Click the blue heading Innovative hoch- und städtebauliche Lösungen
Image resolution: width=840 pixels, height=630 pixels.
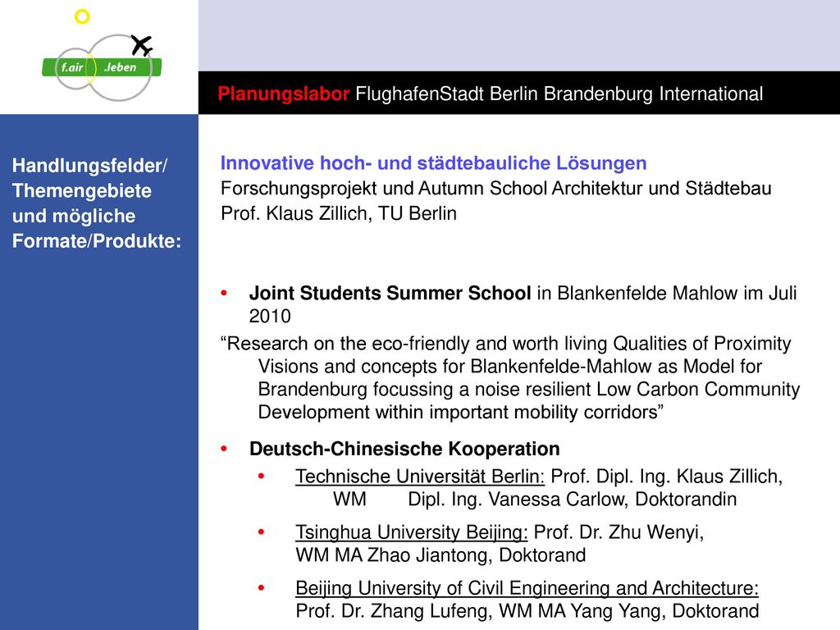point(433,163)
